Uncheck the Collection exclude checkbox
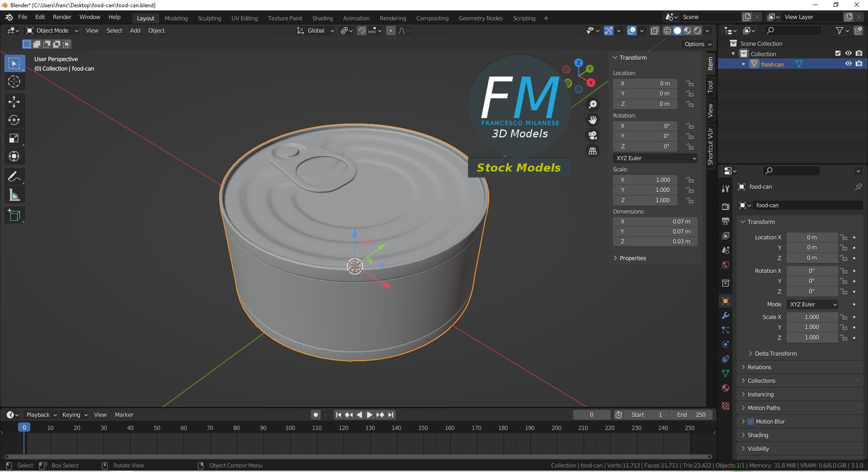Viewport: 868px width, 472px height. coord(838,53)
